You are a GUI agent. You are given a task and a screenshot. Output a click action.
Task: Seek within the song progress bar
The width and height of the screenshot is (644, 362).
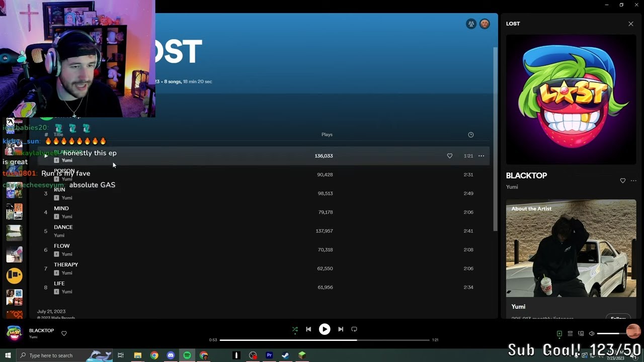325,340
